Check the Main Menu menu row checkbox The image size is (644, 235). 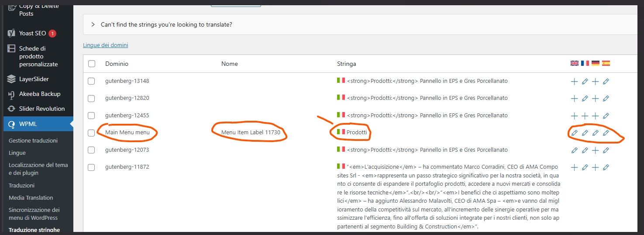point(91,133)
